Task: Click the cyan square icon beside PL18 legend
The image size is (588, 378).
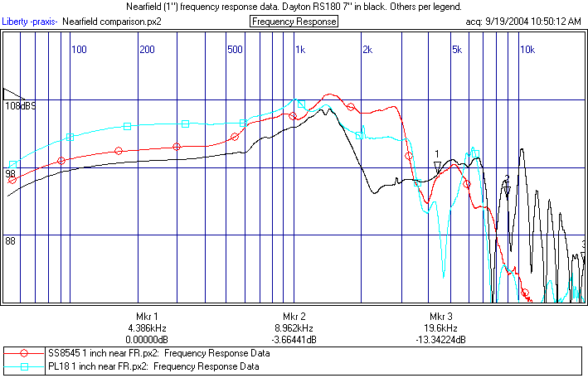Action: [25, 366]
